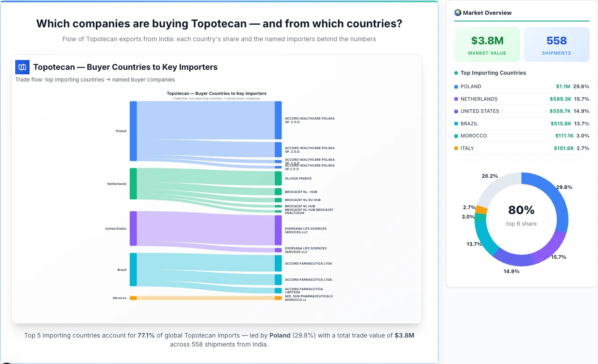Viewport: 598px width, 364px height.
Task: Click the orange swatch next to ITALY
Action: click(x=456, y=148)
